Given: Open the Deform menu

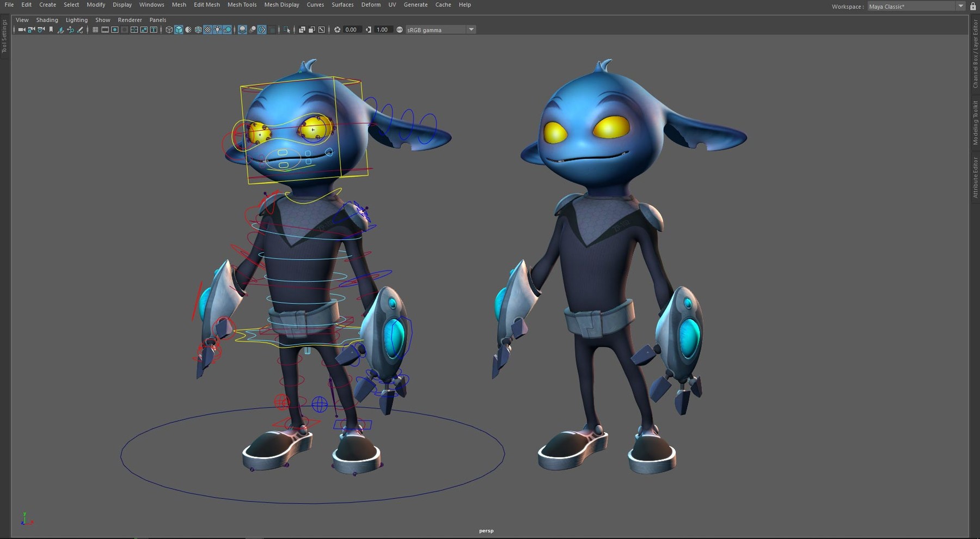Looking at the screenshot, I should [371, 4].
